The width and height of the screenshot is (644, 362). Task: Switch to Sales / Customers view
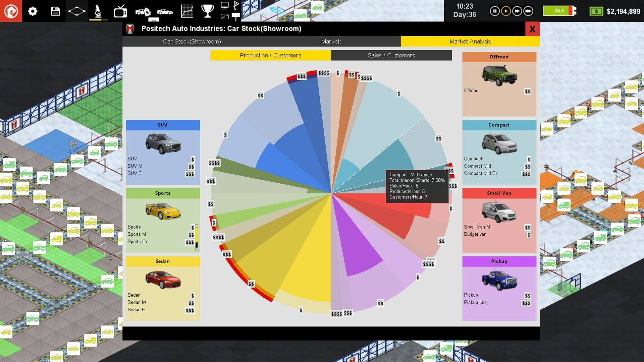coord(391,55)
